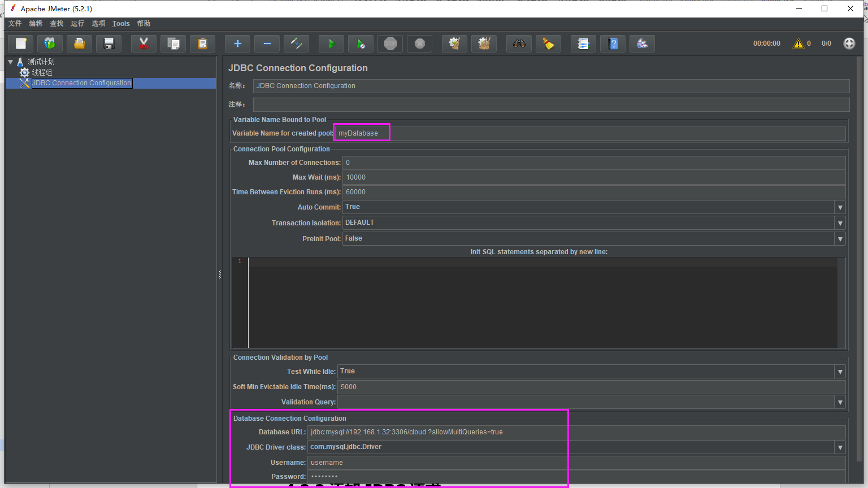Click the Max Wait (ms) field
This screenshot has width=868, height=488.
594,177
